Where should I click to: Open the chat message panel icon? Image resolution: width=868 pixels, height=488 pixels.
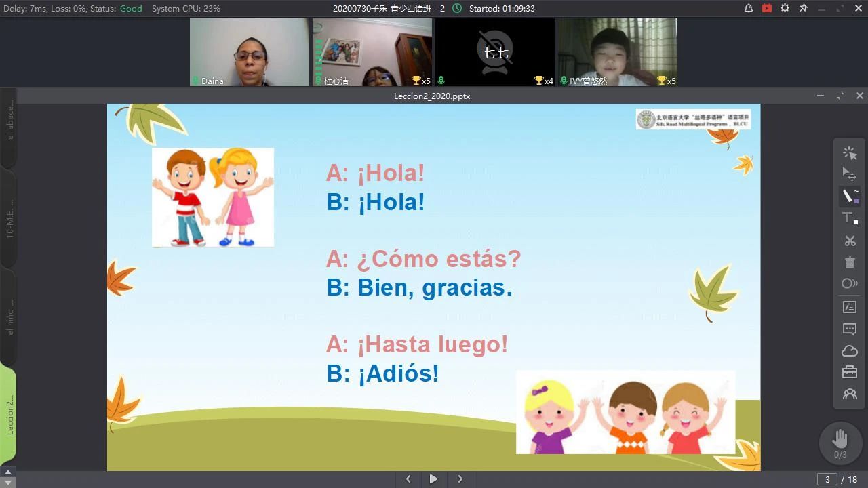850,329
